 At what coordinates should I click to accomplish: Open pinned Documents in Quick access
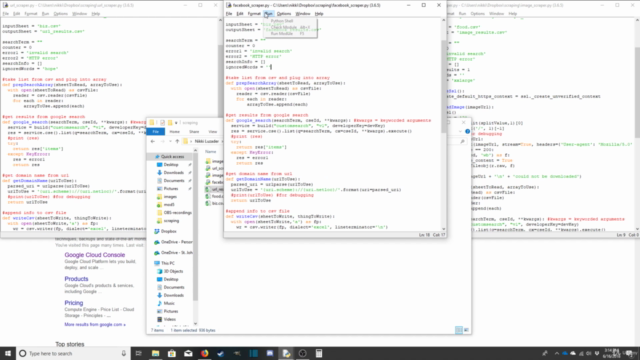[x=174, y=180]
